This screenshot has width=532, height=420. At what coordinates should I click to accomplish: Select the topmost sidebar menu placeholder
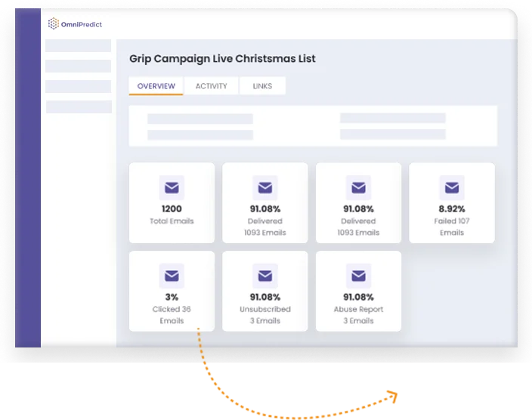point(78,46)
